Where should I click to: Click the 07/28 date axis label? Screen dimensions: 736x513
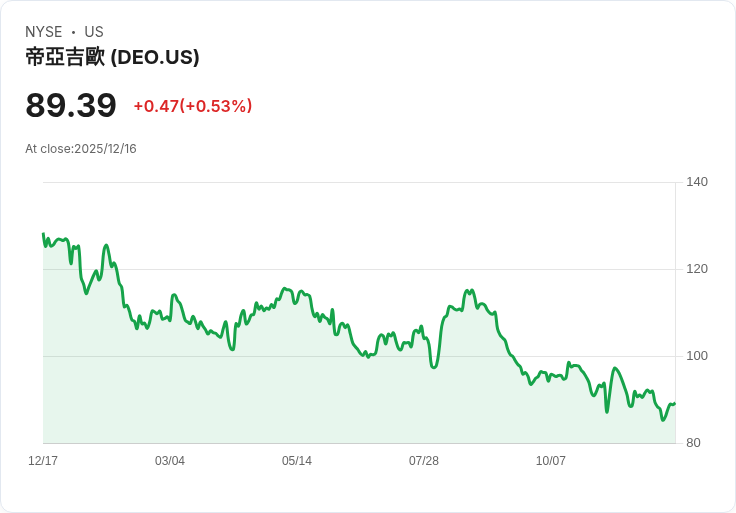424,461
